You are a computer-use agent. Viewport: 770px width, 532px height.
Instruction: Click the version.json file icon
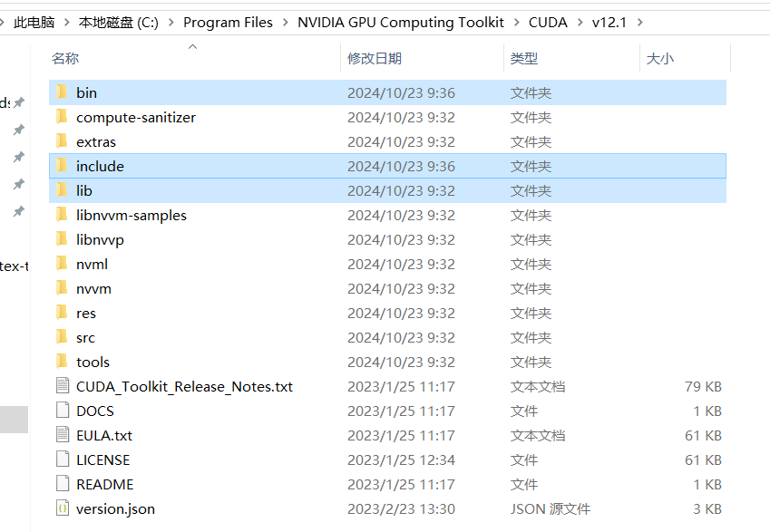[x=63, y=508]
